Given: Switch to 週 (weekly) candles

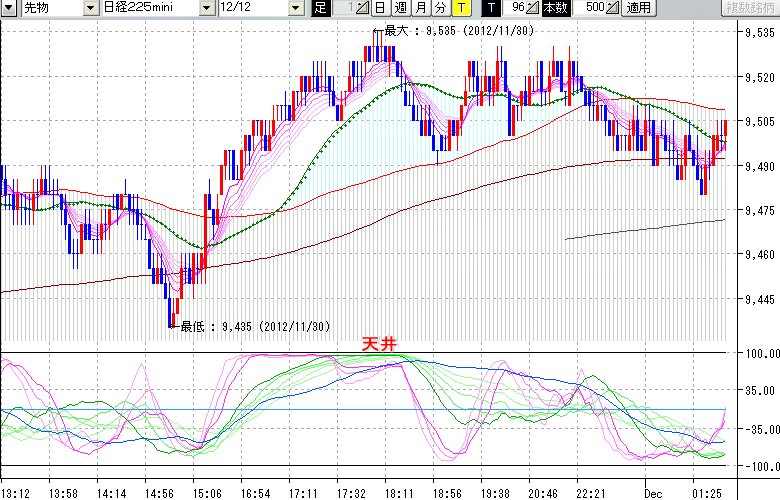Looking at the screenshot, I should pos(399,8).
